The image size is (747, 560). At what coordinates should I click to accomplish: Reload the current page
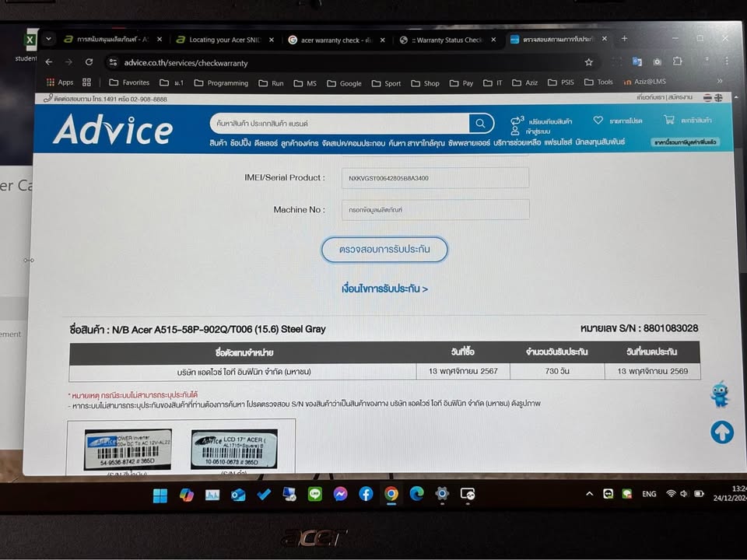pyautogui.click(x=89, y=62)
